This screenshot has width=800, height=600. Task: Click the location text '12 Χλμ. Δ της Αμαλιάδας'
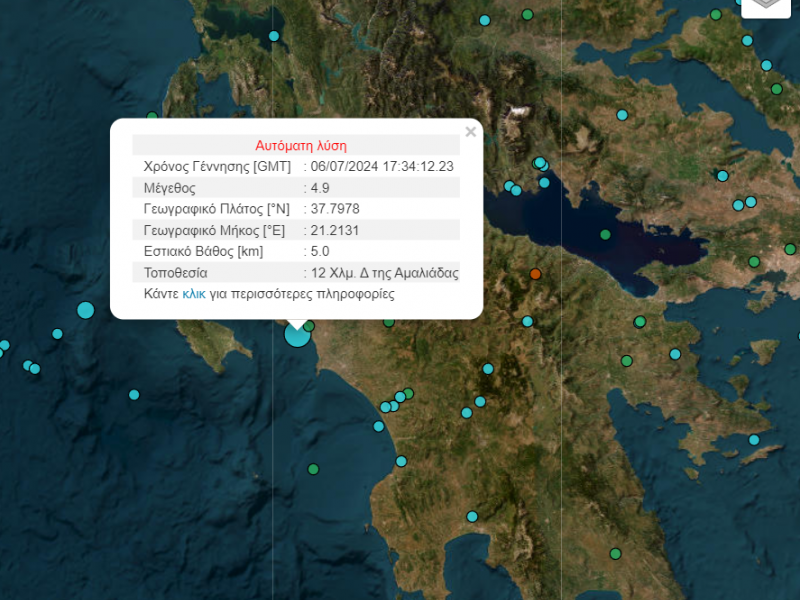click(384, 272)
